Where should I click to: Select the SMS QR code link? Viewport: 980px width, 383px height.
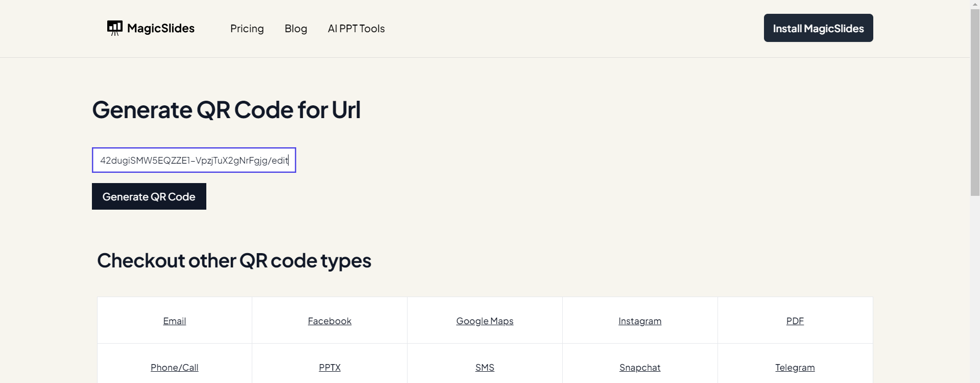point(485,368)
